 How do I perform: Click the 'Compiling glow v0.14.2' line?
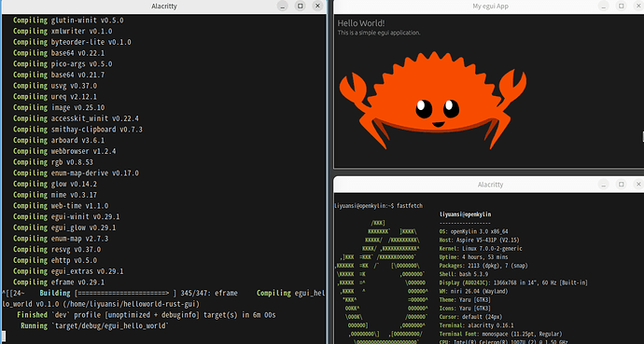(x=55, y=184)
